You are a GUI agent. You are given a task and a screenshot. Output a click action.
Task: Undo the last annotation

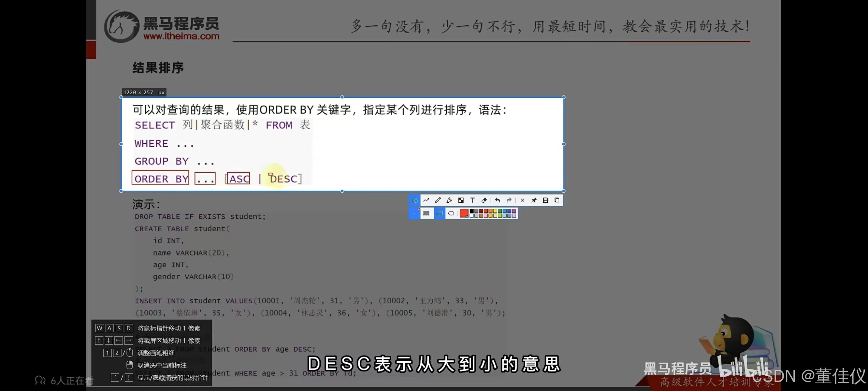click(497, 200)
